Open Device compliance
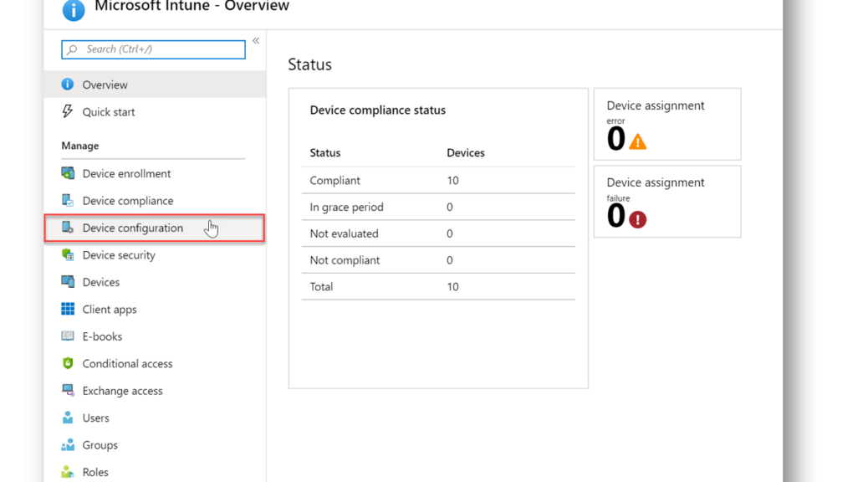868x482 pixels. 155,201
